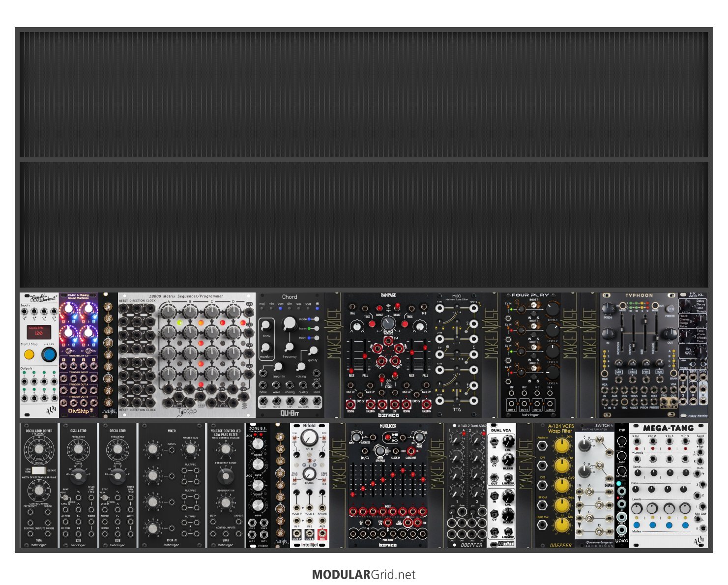
Task: Click the fourth blue Mute button on Mega-Tang
Action: (685, 525)
